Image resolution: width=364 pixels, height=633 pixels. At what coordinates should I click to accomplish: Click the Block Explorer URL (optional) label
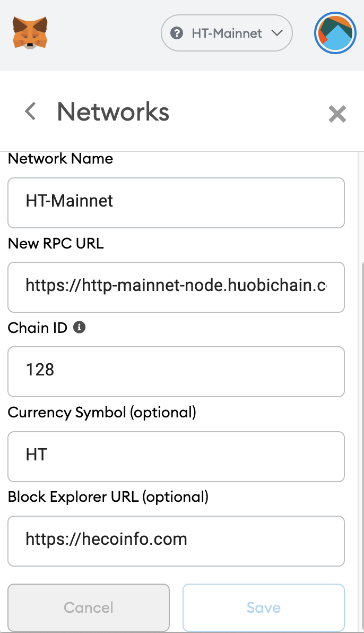[x=108, y=497]
